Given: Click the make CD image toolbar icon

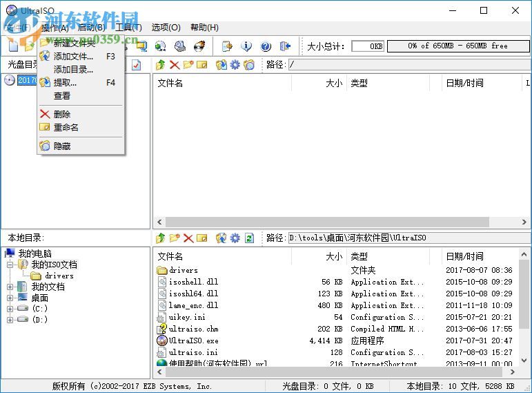Looking at the screenshot, I should coord(161,46).
